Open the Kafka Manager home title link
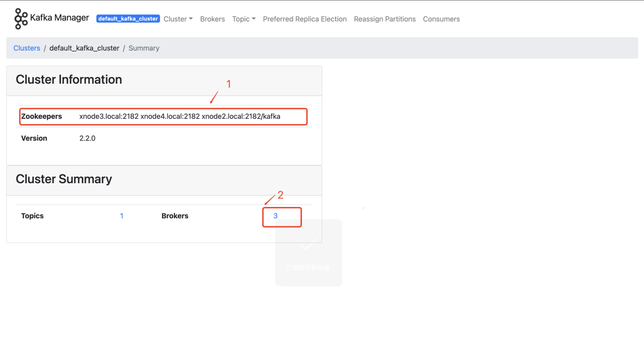The image size is (644, 353). [59, 18]
